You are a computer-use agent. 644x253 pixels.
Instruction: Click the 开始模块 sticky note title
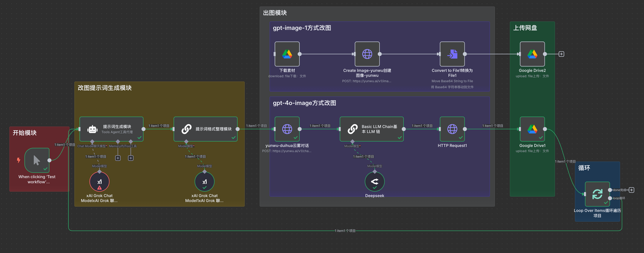tap(25, 133)
